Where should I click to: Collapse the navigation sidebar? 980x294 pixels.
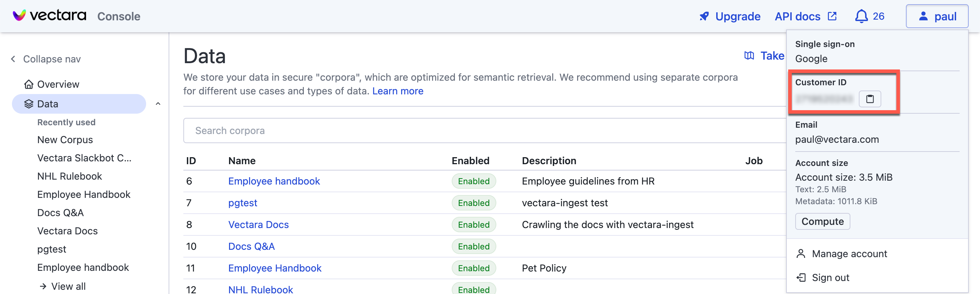point(46,59)
